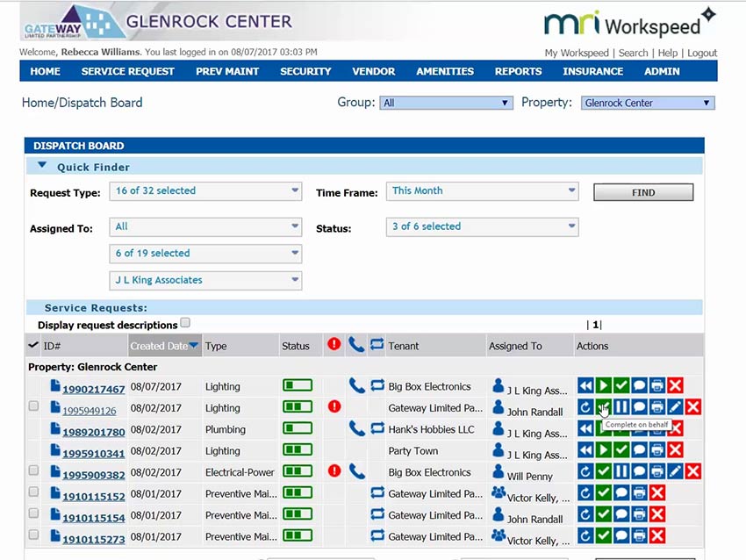The height and width of the screenshot is (560, 746).
Task: Click green play icon for Party Town request
Action: pos(603,449)
